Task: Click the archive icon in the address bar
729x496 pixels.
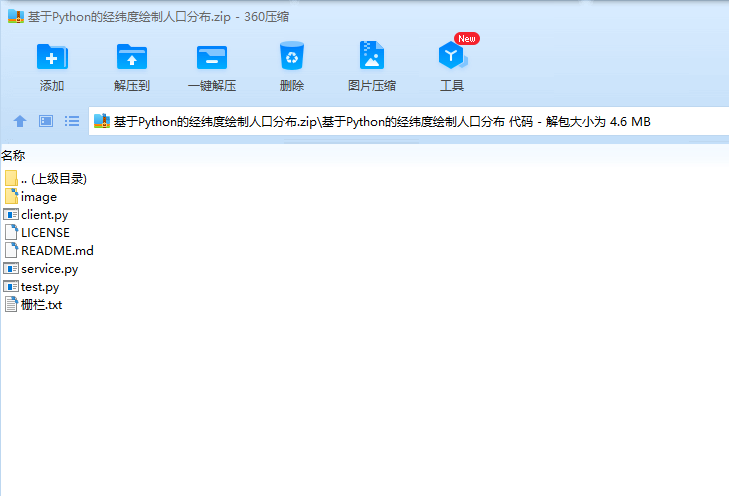Action: pyautogui.click(x=102, y=121)
